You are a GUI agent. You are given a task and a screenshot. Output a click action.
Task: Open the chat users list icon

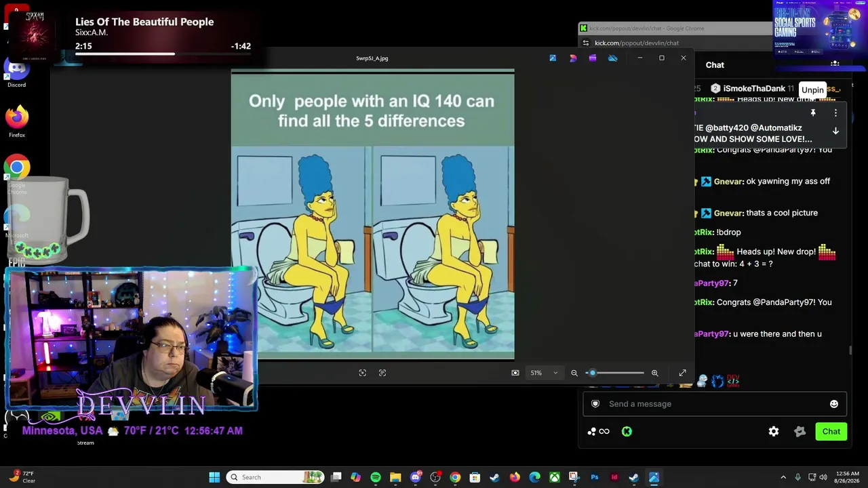pos(835,64)
